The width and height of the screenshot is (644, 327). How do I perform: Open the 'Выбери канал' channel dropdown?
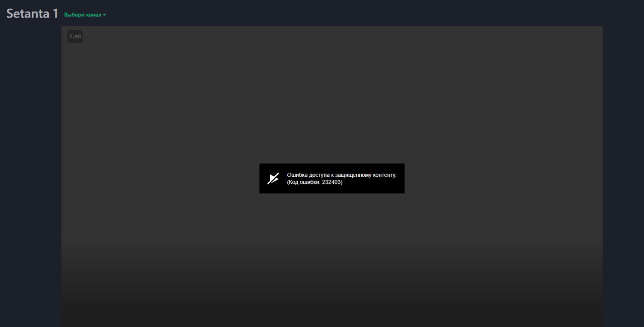point(85,15)
